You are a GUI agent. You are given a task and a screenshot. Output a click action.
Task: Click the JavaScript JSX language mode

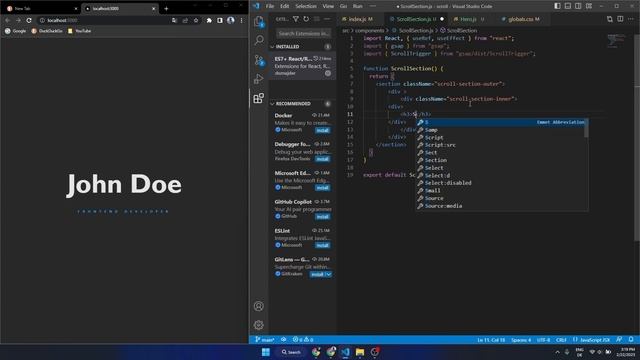point(595,340)
